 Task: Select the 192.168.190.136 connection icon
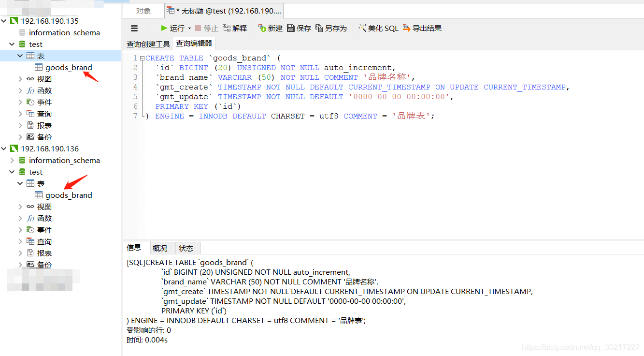[14, 149]
